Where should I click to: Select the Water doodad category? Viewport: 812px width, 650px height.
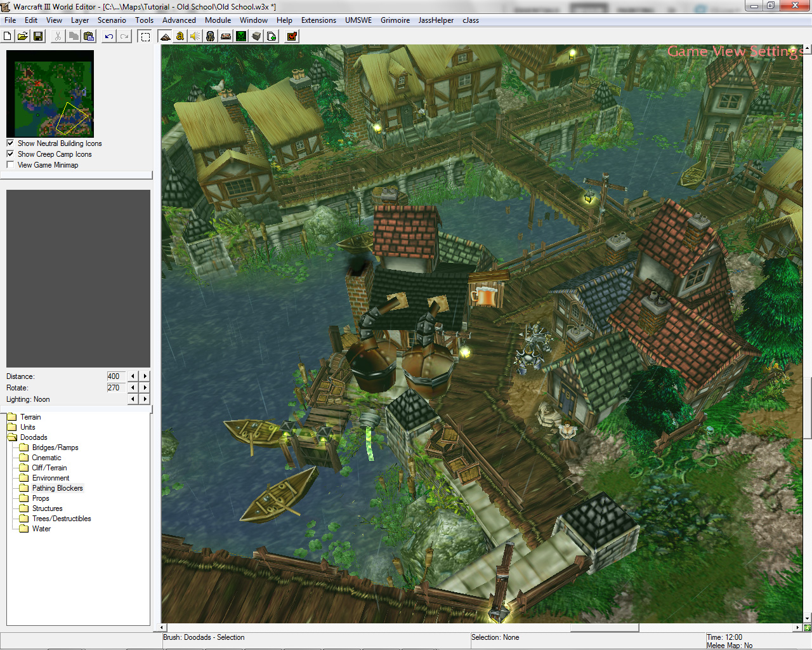tap(41, 529)
